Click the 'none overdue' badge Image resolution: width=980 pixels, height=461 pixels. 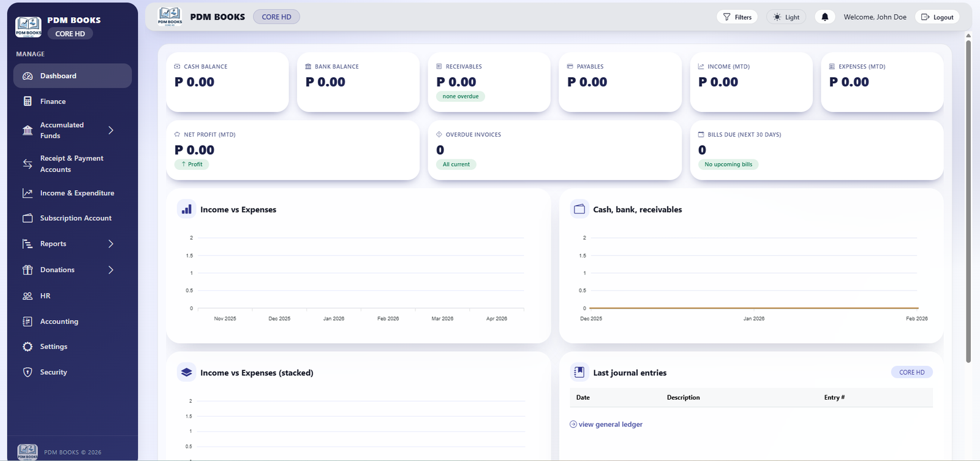point(461,96)
